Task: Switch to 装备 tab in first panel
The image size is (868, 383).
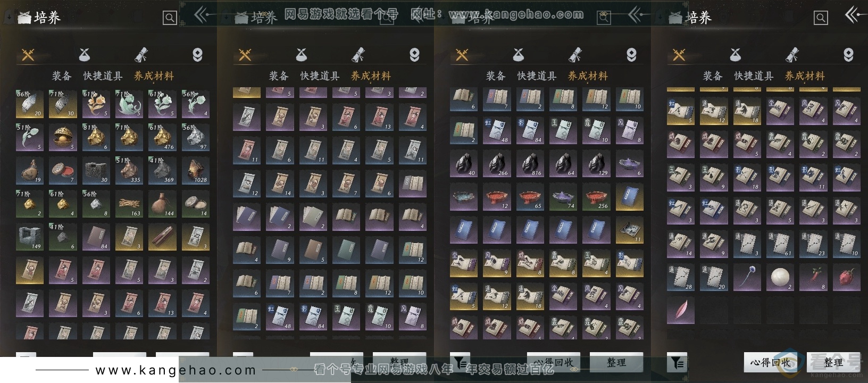Action: pyautogui.click(x=62, y=76)
